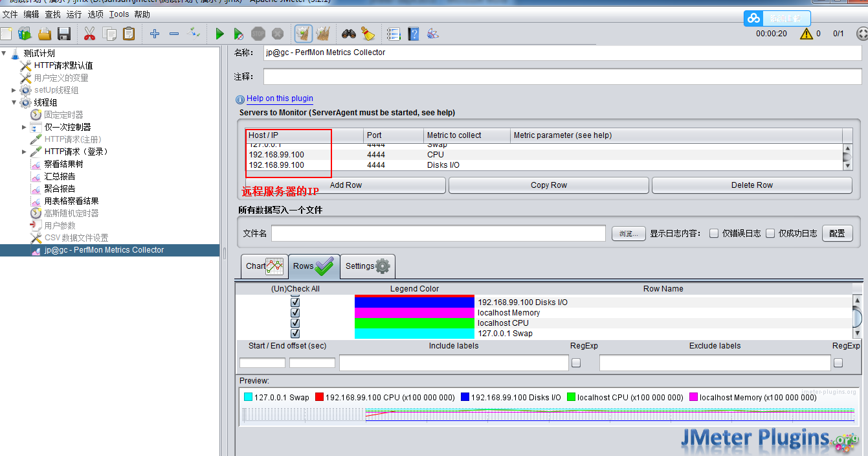Open Help using the question mark book icon
The width and height of the screenshot is (868, 456).
pos(414,34)
